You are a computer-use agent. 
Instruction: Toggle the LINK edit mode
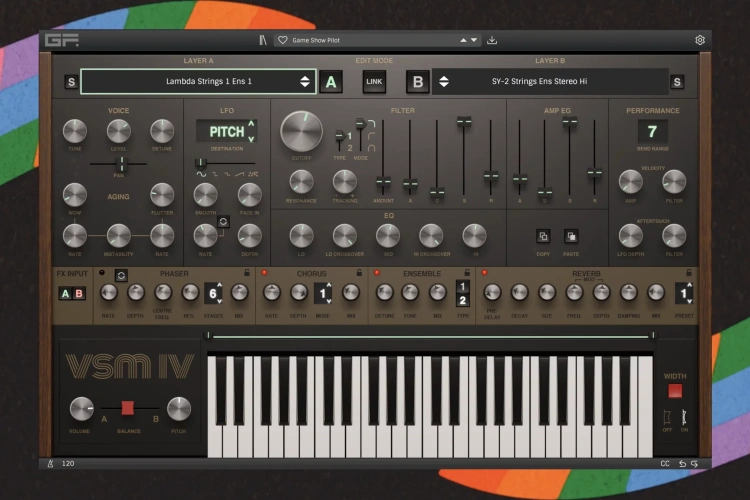(x=374, y=82)
